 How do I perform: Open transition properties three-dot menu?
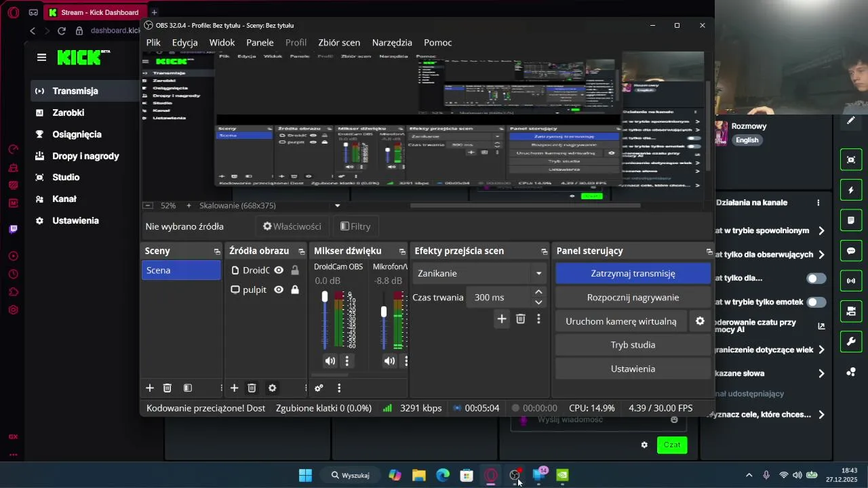(538, 319)
